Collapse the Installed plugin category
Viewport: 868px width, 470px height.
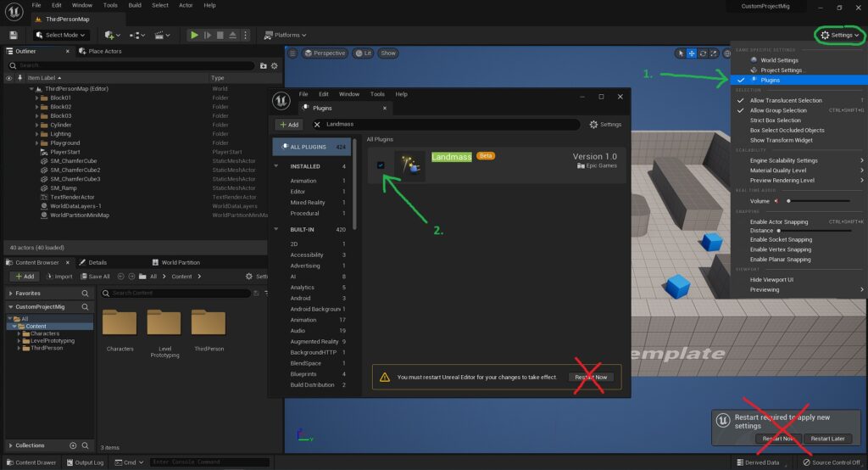click(276, 166)
